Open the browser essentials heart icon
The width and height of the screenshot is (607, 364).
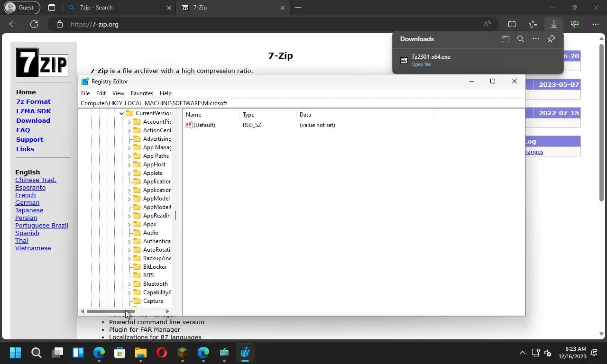574,24
